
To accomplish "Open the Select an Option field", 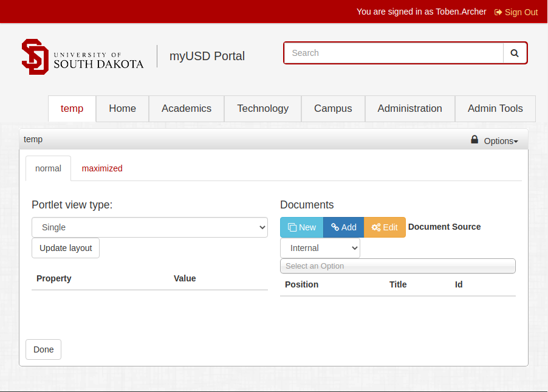I will click(397, 266).
